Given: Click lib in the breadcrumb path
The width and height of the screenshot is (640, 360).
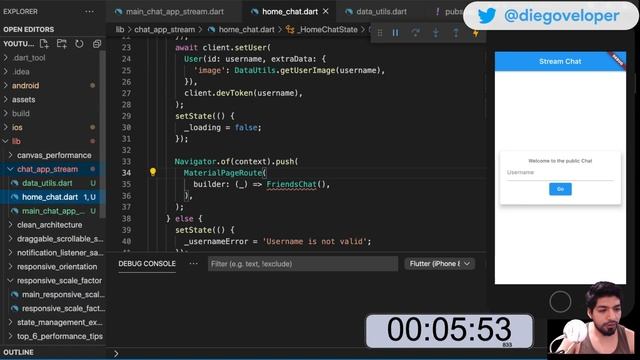Looking at the screenshot, I should coord(120,29).
